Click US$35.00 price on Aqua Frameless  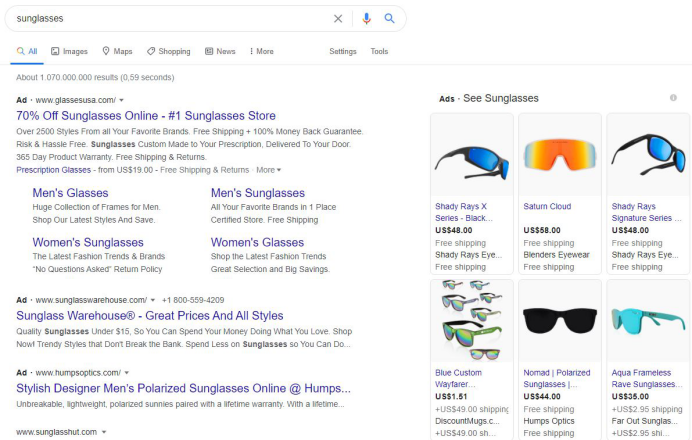point(630,396)
